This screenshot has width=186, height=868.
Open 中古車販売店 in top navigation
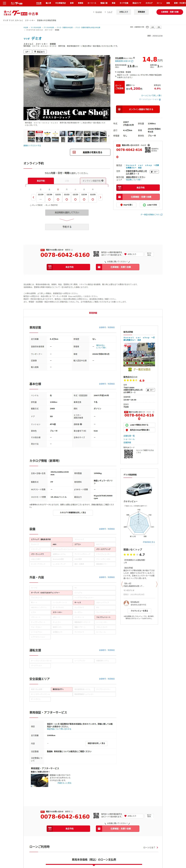(x=60, y=3)
